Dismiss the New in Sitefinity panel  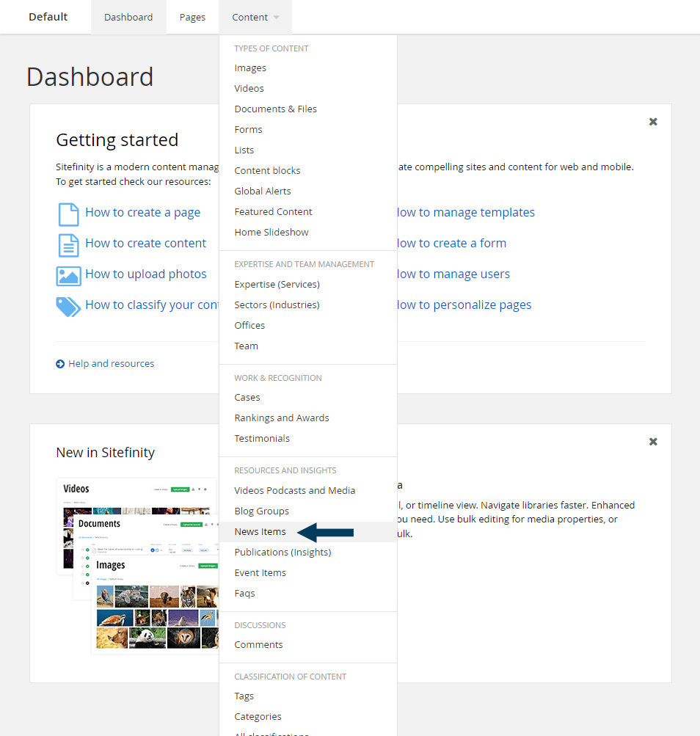click(x=653, y=442)
